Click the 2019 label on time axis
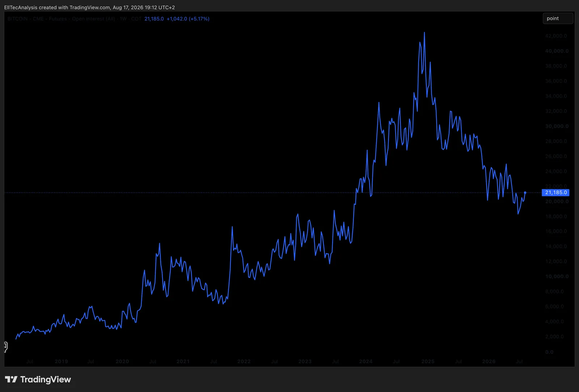 point(61,361)
